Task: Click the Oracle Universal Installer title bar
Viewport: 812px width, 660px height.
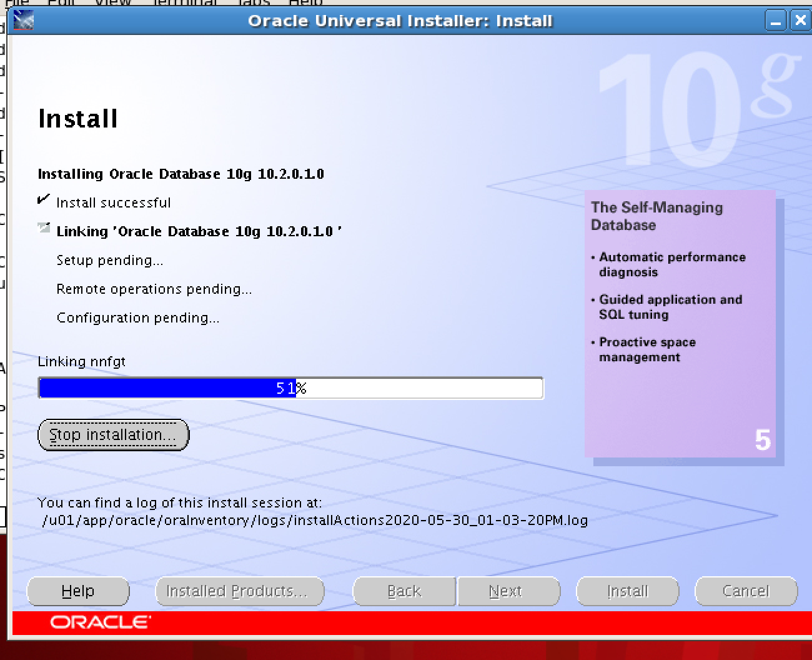Action: 400,21
